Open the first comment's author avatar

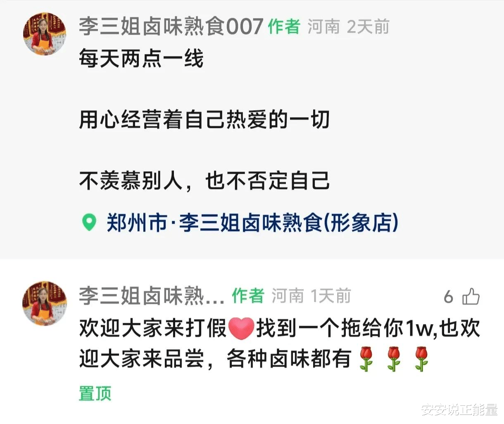tap(45, 34)
